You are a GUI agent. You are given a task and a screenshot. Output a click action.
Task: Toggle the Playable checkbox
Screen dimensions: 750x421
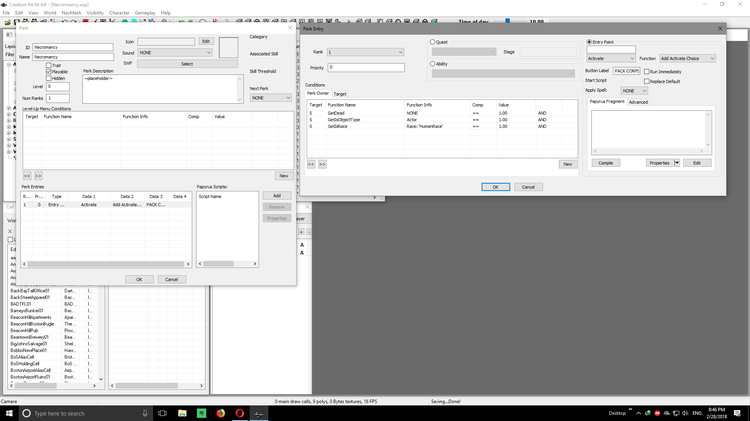pyautogui.click(x=49, y=71)
